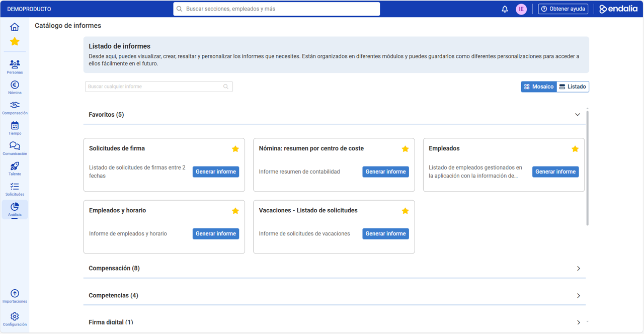
Task: Click the Empleados y horario card title
Action: (117, 210)
